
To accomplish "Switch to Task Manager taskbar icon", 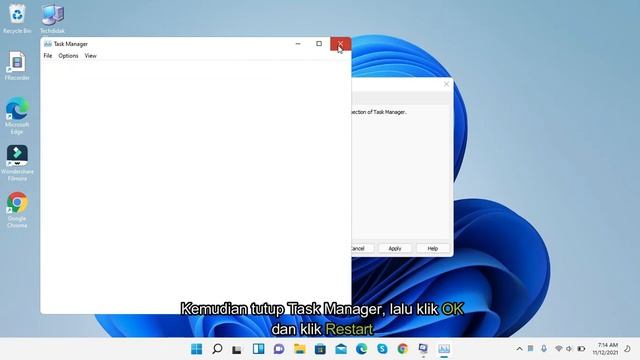I will coord(444,349).
